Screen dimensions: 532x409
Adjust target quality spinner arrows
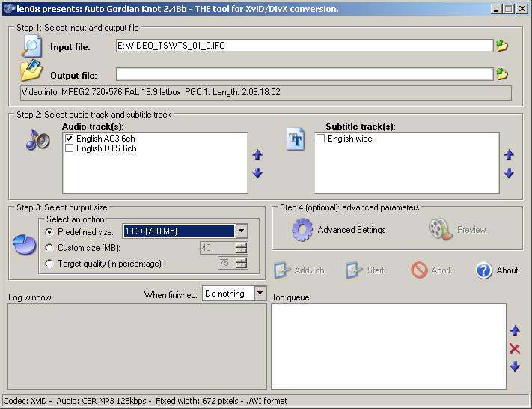241,263
